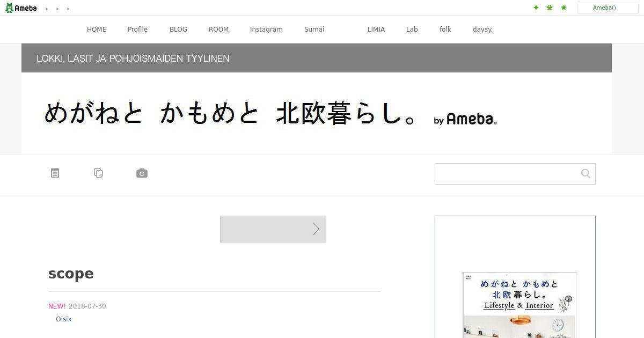Open the camera photo list icon
The image size is (644, 338).
click(142, 173)
